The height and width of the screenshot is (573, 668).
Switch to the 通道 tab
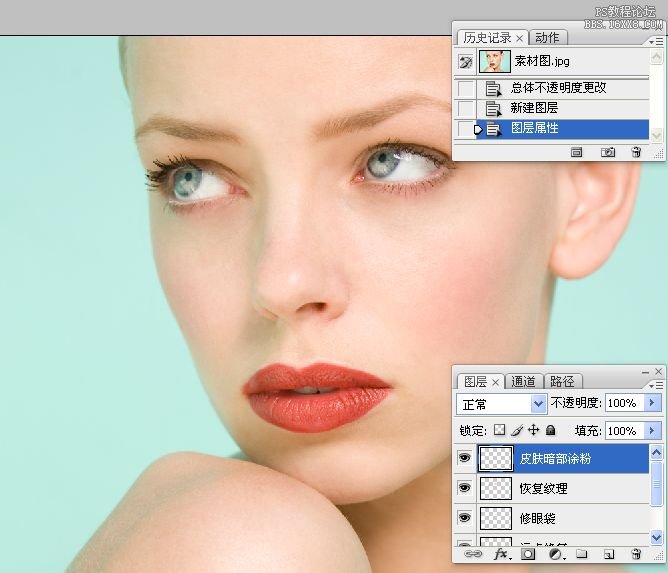coord(523,381)
